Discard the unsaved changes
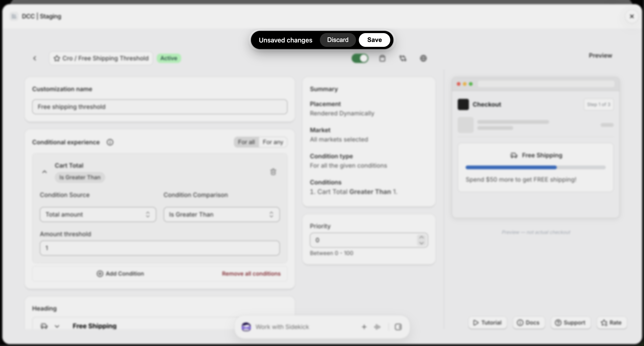The width and height of the screenshot is (644, 346). [338, 40]
